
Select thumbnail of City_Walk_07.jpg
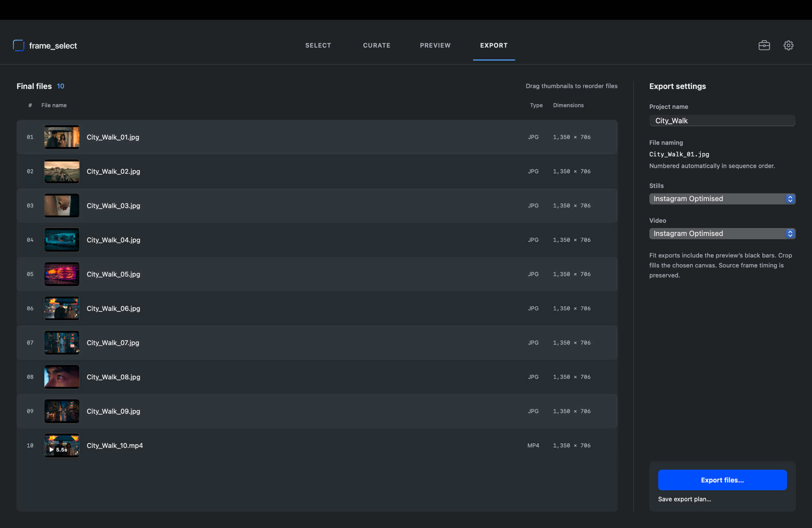pos(62,343)
